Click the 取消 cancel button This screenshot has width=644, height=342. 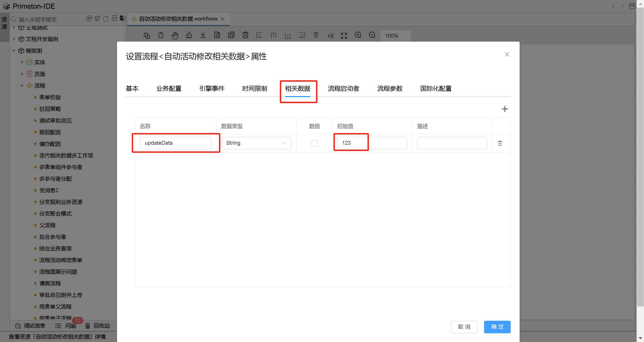[x=464, y=327]
